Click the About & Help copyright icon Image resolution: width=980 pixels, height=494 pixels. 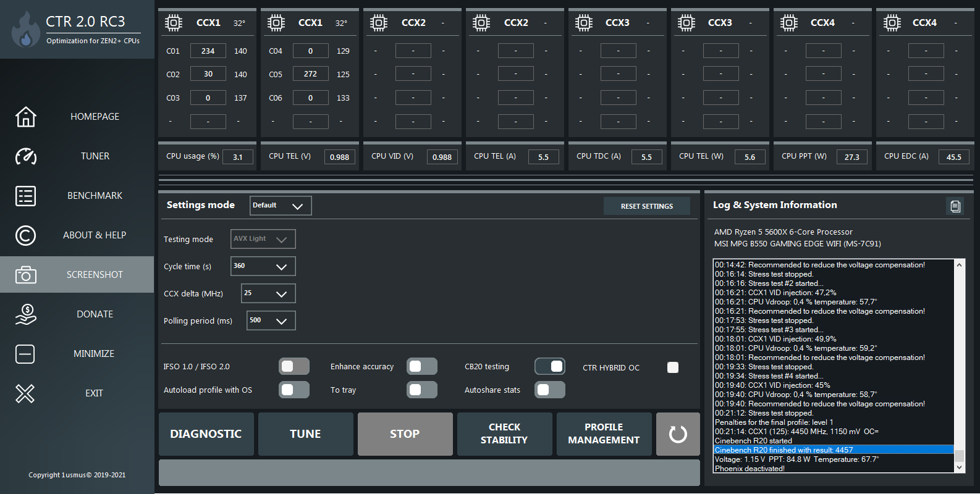coord(25,235)
